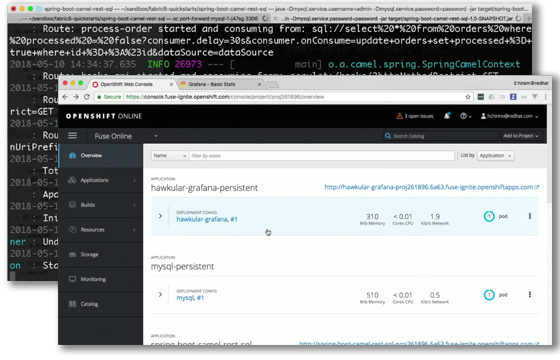Open the Chrome three-dot menu
Image resolution: width=560 pixels, height=360 pixels.
(x=545, y=97)
